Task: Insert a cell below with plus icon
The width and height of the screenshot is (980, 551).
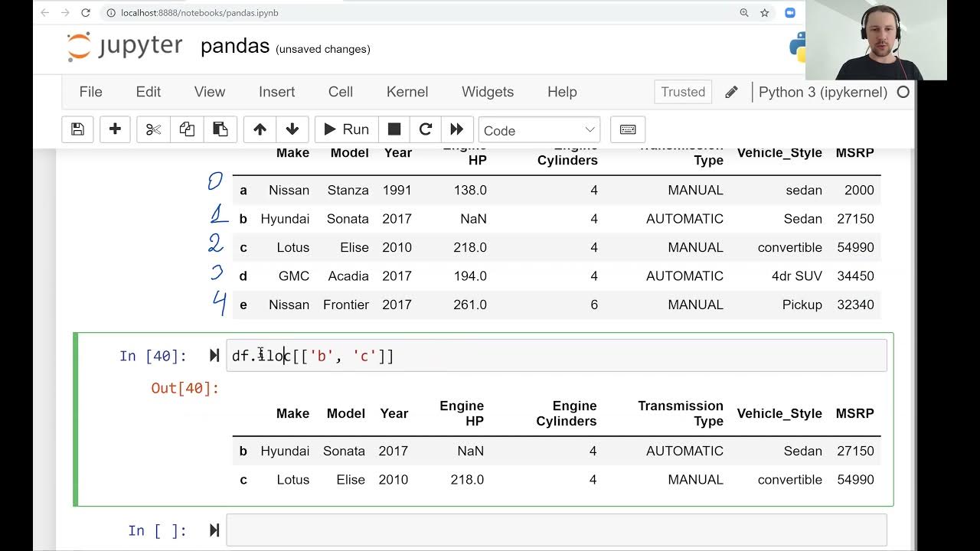Action: pyautogui.click(x=115, y=129)
